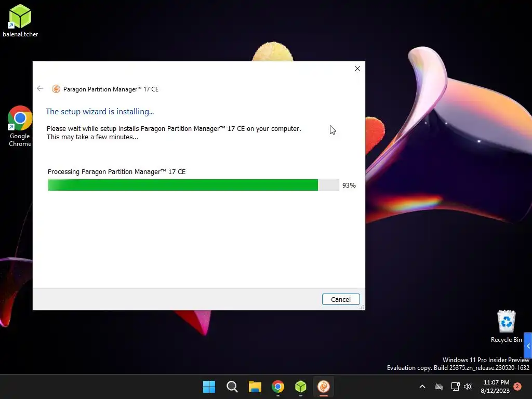This screenshot has height=399, width=532.
Task: Open network status tray icon
Action: click(x=455, y=387)
